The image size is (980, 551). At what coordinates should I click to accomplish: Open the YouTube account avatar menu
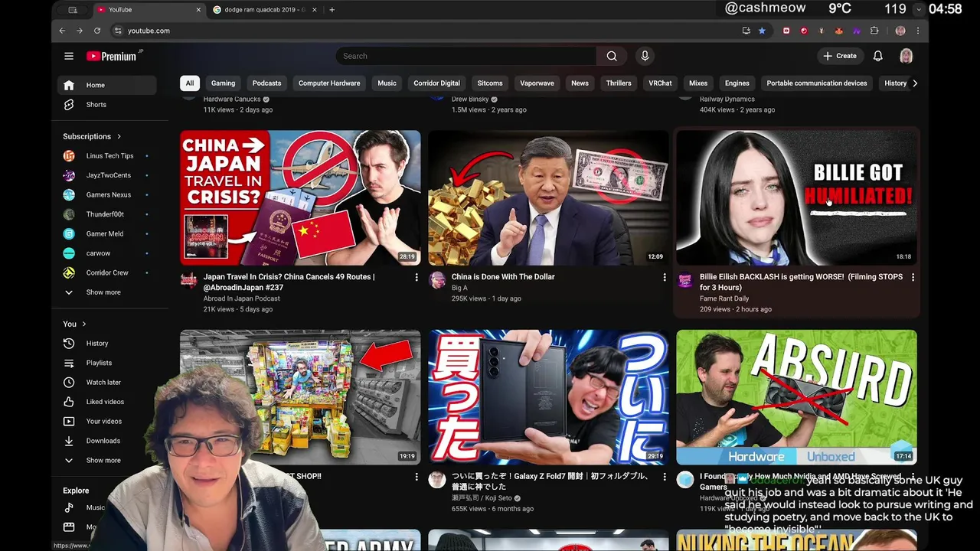tap(906, 56)
